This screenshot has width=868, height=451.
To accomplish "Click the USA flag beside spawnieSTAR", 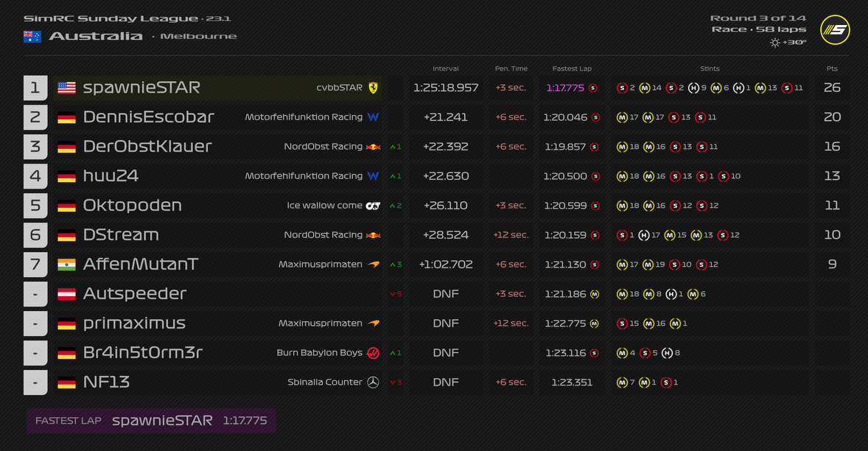I will (67, 88).
